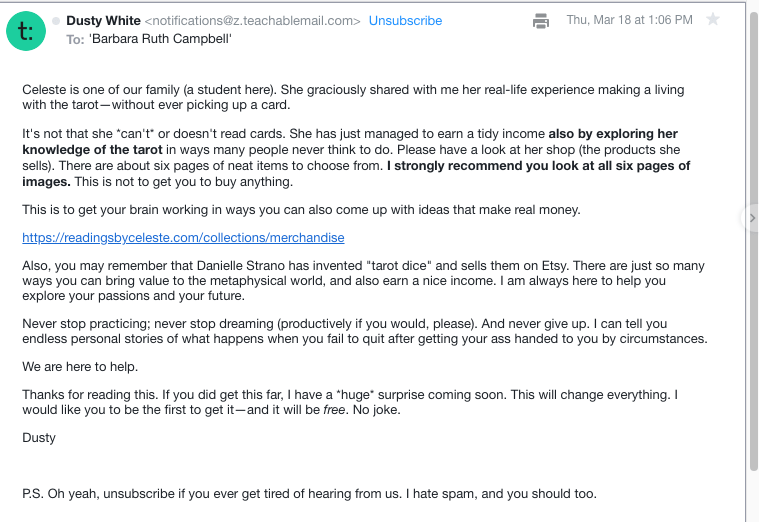Print this email using the printer icon

(x=541, y=20)
